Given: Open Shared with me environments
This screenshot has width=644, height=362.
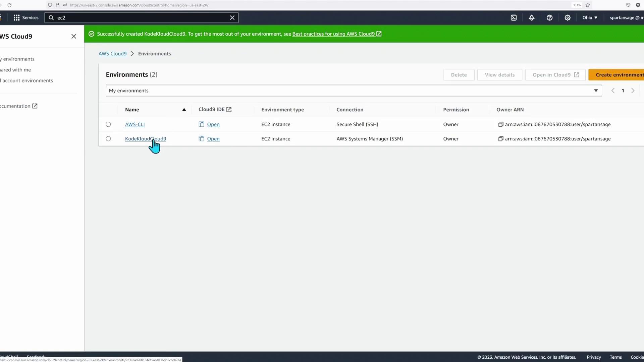Looking at the screenshot, I should point(16,70).
